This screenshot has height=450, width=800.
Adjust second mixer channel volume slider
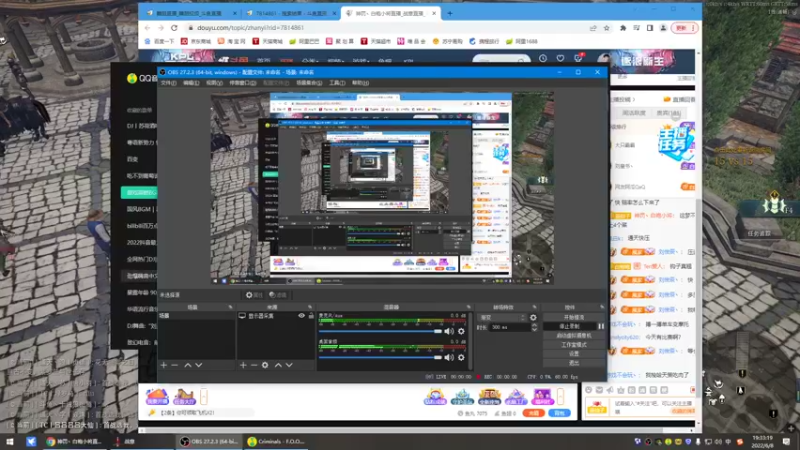pos(381,358)
